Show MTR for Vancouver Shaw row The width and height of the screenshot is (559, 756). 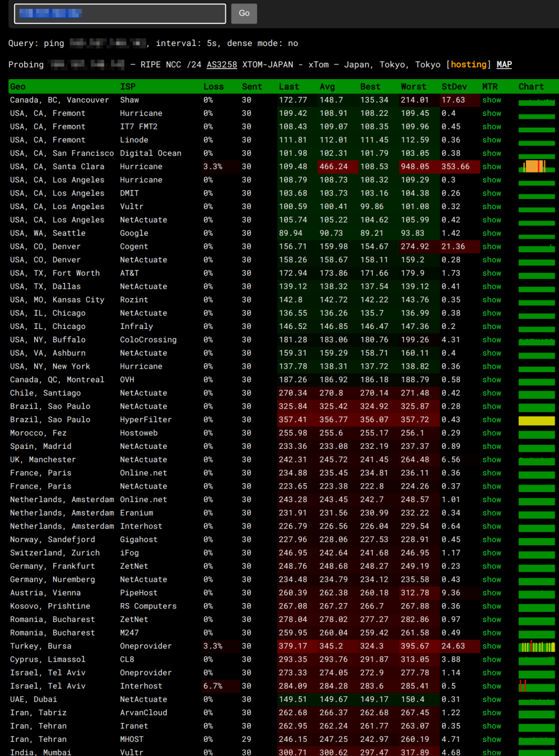491,100
